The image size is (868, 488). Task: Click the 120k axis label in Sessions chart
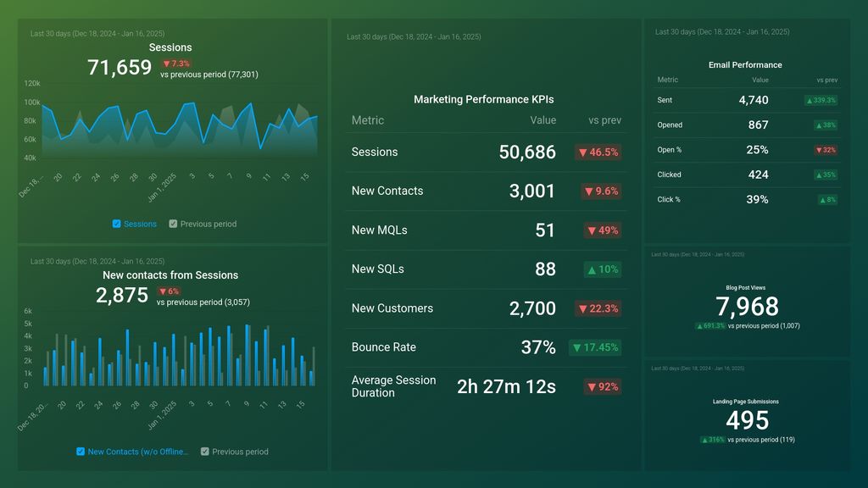tap(32, 84)
